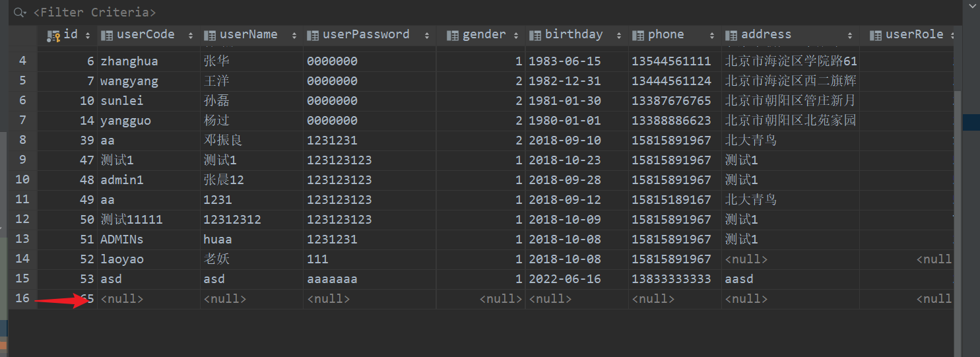Click the userPassword column table icon
The image size is (980, 357).
click(x=313, y=36)
